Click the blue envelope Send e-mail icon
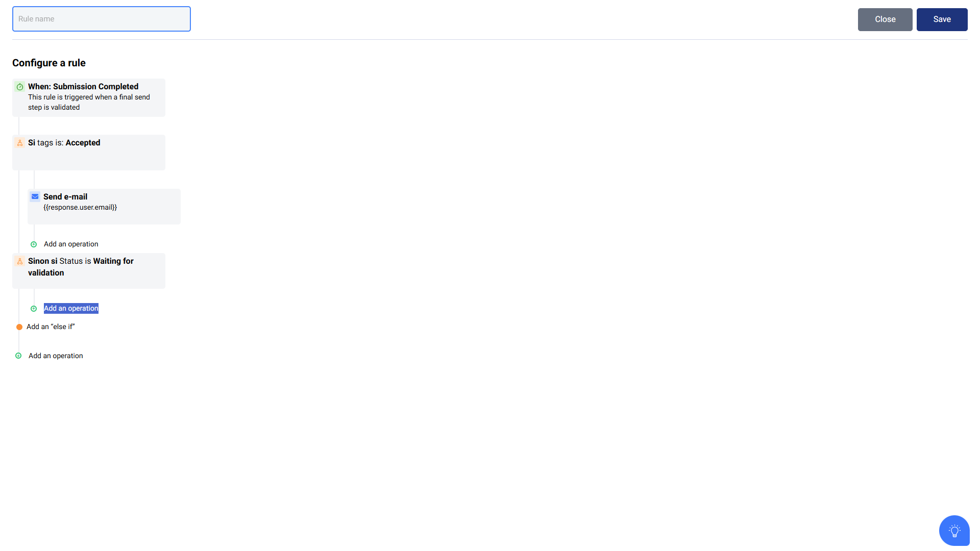This screenshot has width=980, height=551. tap(35, 196)
